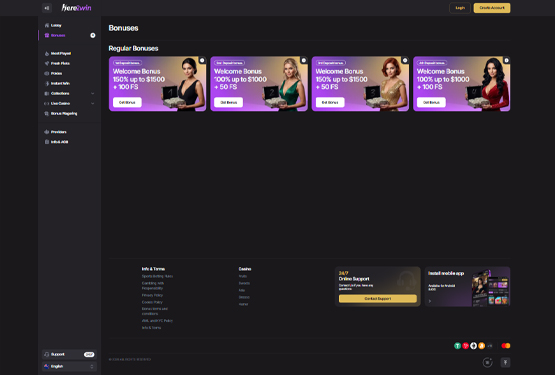This screenshot has width=555, height=375.
Task: Click the Pokies icon
Action: point(47,73)
